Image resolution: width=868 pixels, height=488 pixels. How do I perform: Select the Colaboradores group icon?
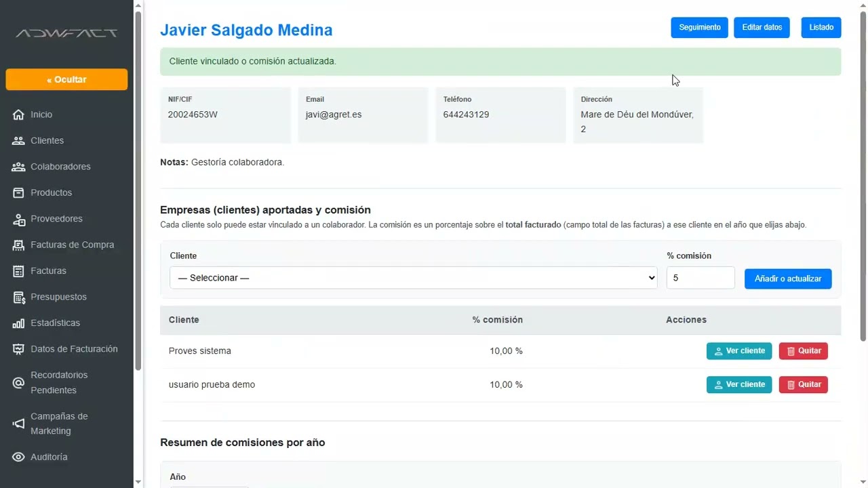pos(18,167)
